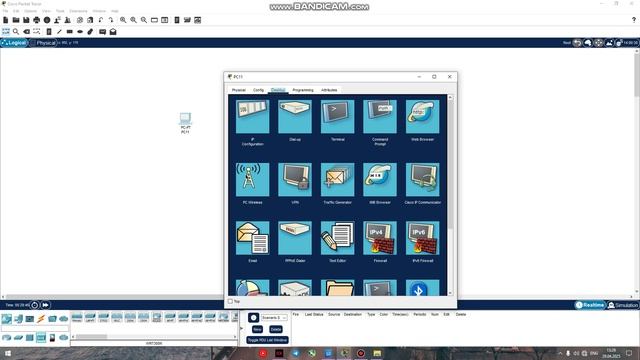Open the Physical tab in PC11
This screenshot has height=360, width=640.
pos(239,90)
